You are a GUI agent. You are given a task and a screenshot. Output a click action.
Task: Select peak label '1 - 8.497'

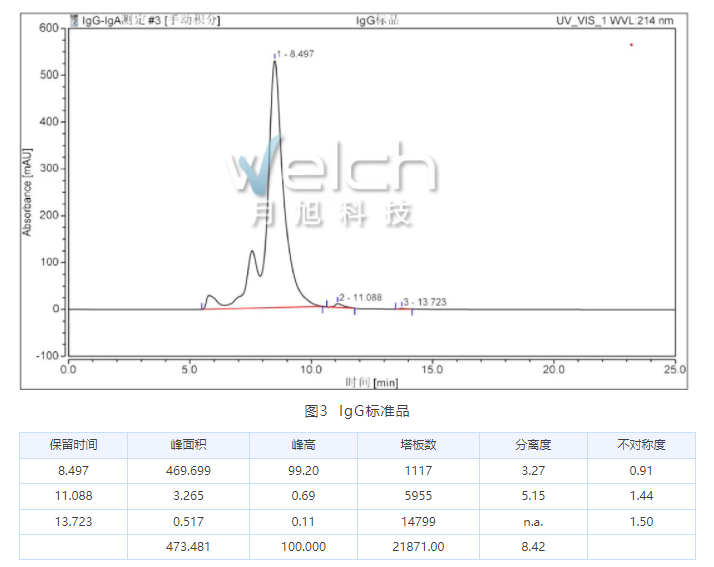(295, 54)
